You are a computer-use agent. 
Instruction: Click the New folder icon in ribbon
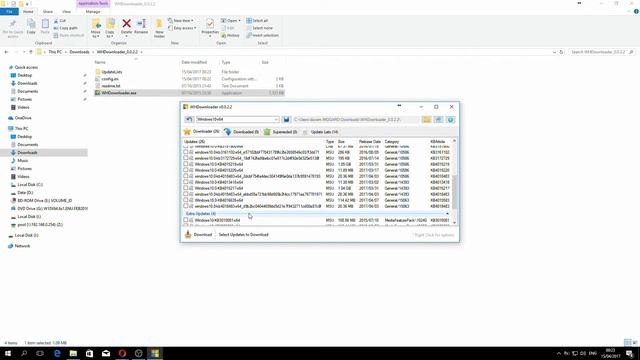(x=159, y=28)
